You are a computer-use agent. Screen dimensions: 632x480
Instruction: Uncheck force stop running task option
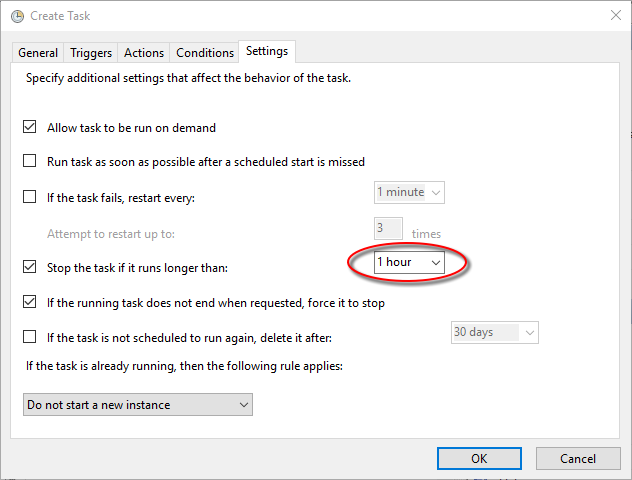[x=30, y=302]
